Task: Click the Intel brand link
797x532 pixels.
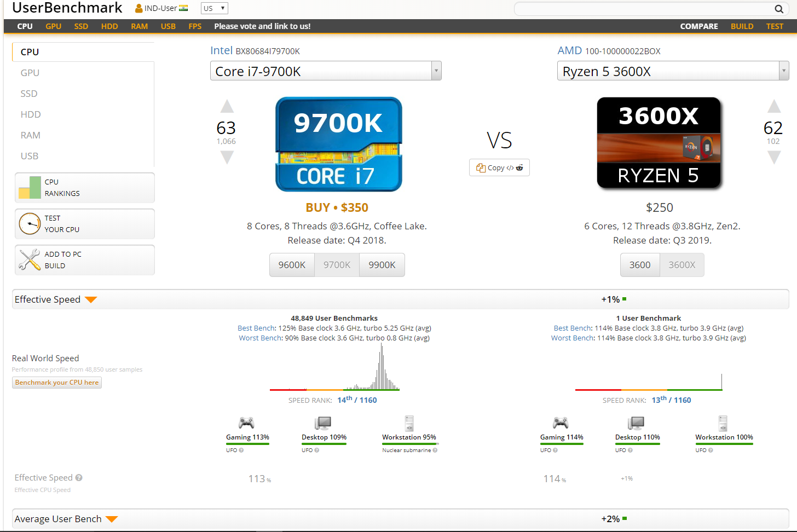Action: pos(221,50)
